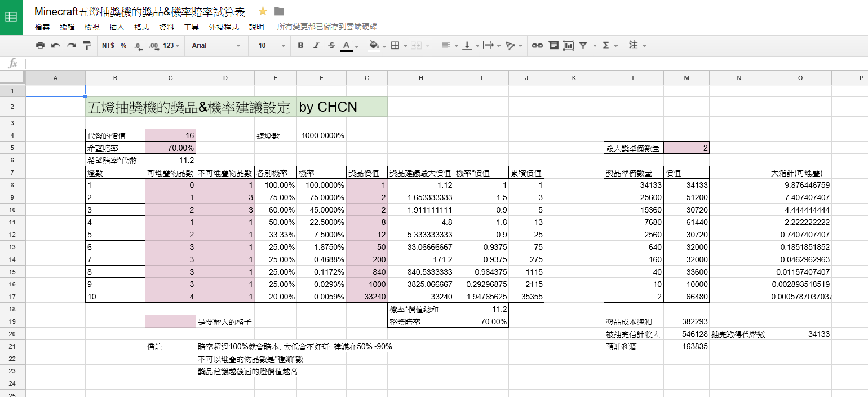Select column G header
The width and height of the screenshot is (868, 397).
point(367,78)
